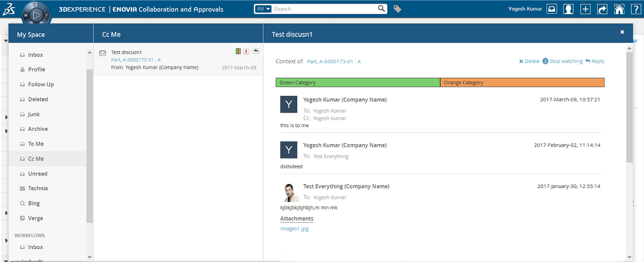Open the All search scope dropdown
644x262 pixels.
263,9
